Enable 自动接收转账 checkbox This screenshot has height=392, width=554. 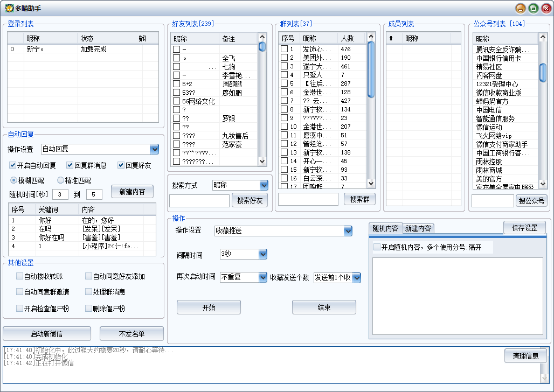coord(20,276)
